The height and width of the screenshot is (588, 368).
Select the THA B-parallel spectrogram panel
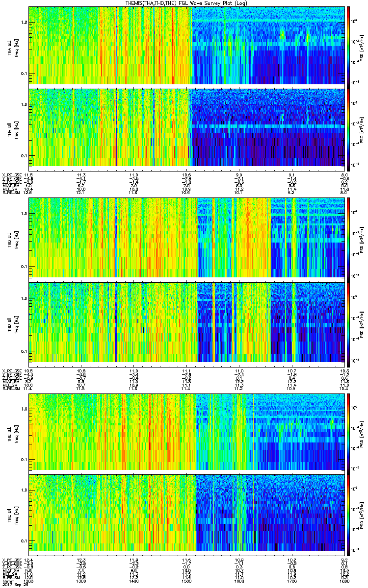(186, 127)
